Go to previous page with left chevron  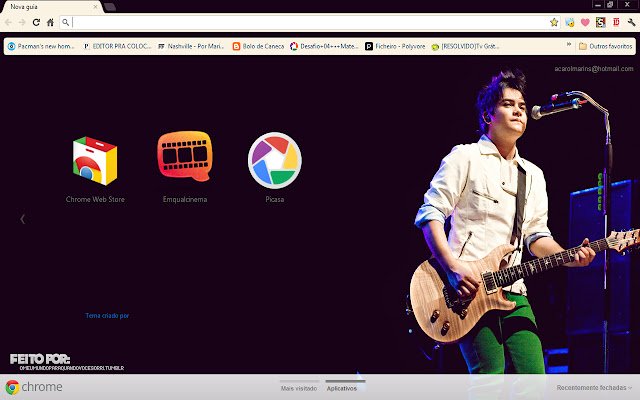[23, 219]
